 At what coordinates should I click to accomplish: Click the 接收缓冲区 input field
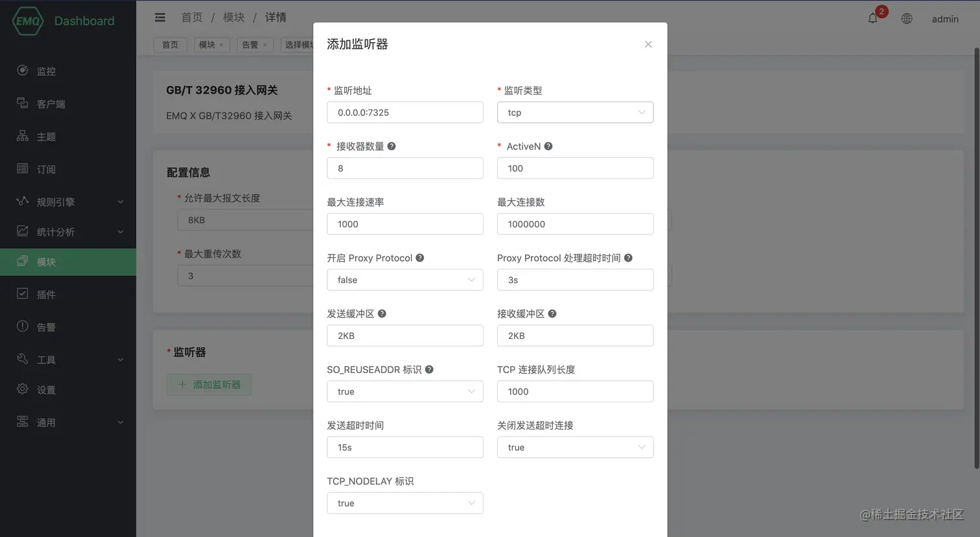[x=575, y=336]
